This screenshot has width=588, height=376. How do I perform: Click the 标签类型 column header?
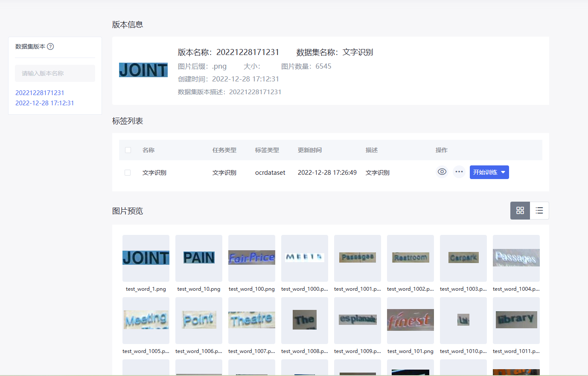tap(267, 150)
